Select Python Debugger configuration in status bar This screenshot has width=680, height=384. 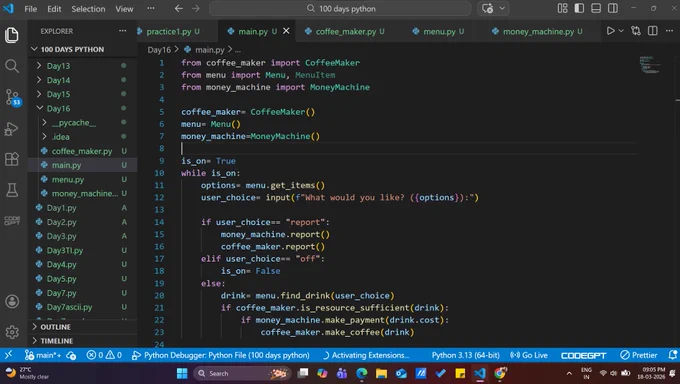pos(220,355)
